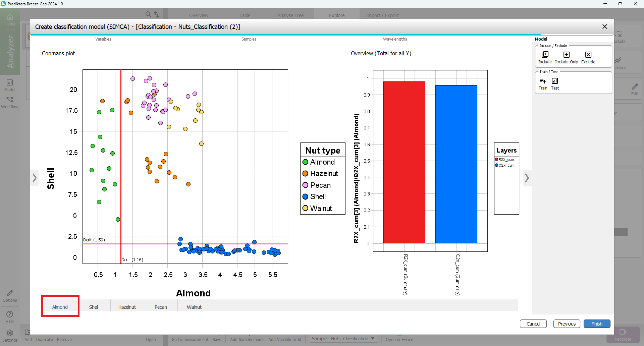Screen dimensions: 644x346
Task: Go back with the Previous button
Action: pyautogui.click(x=567, y=324)
